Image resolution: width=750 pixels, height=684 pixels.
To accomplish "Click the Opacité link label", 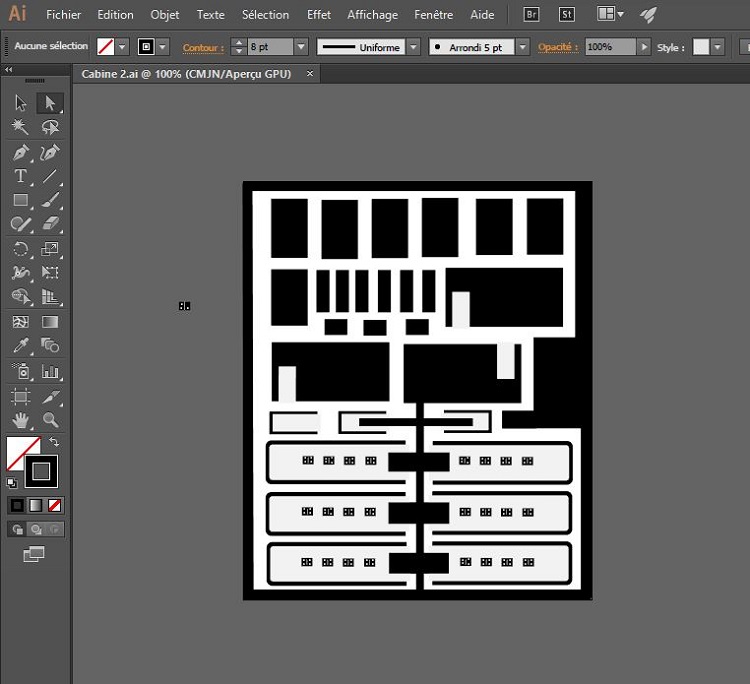I will pos(557,47).
